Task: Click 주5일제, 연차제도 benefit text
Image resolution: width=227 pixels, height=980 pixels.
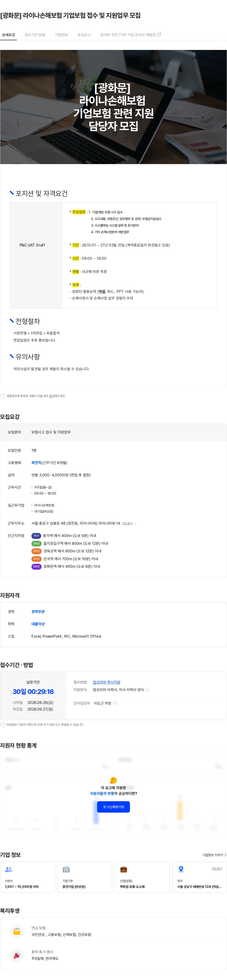Action: [45, 958]
